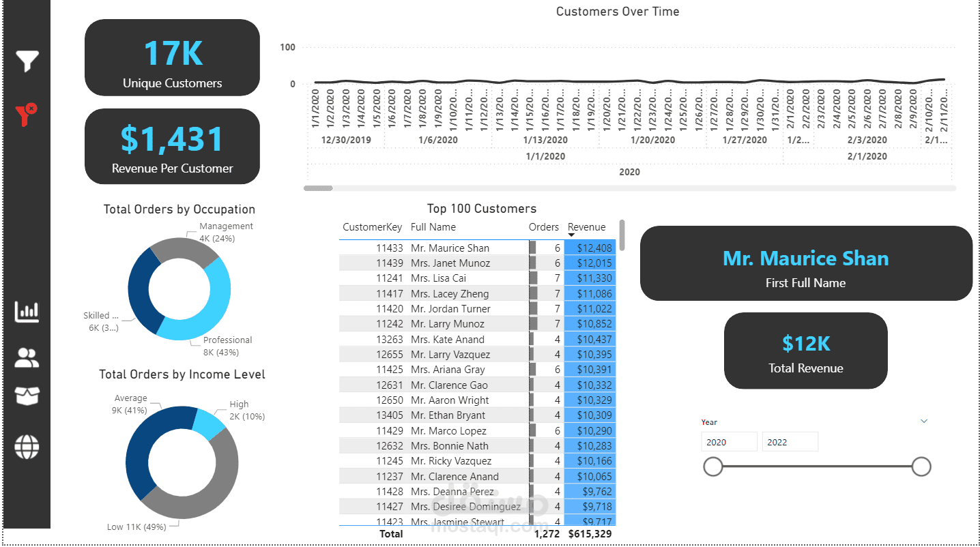Select the Mrs. Lacey Zheng row

click(x=477, y=293)
